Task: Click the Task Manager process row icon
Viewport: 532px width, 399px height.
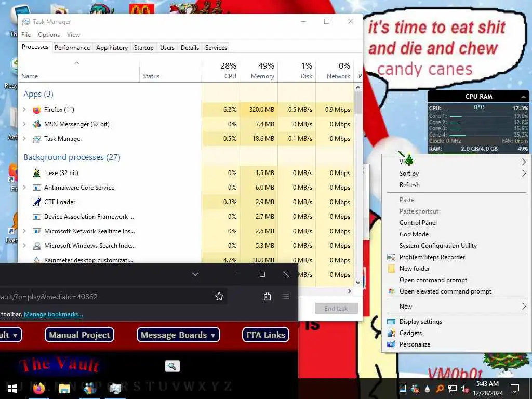Action: pos(37,139)
